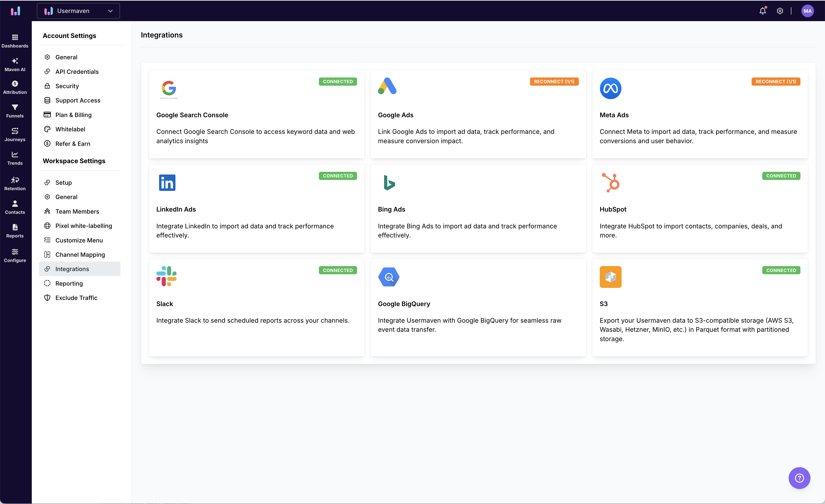
Task: Open the Funnels sidebar icon
Action: [15, 111]
